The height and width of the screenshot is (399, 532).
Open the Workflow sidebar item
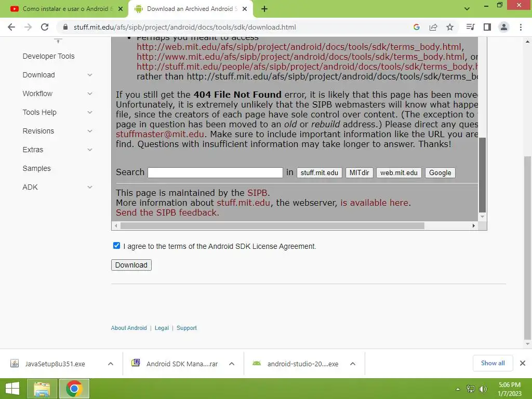click(x=37, y=94)
